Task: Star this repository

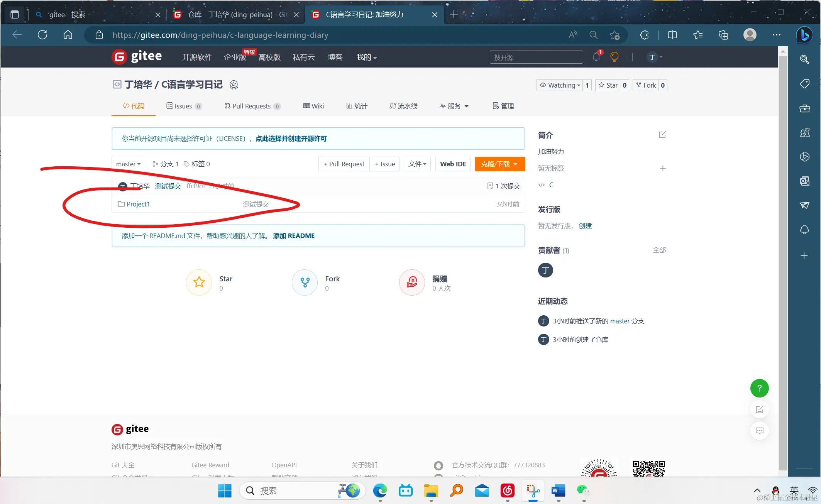Action: [608, 85]
